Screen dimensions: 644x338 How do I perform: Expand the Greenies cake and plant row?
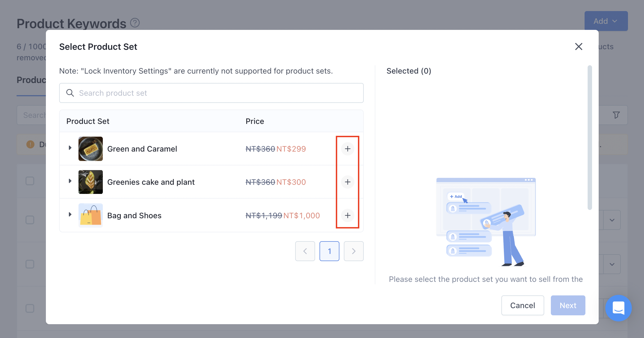pyautogui.click(x=70, y=181)
